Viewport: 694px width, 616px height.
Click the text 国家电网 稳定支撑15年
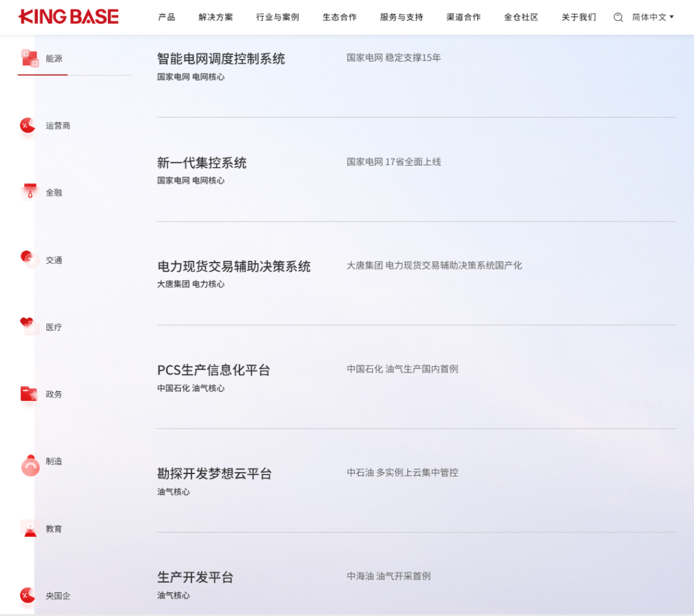pos(393,58)
